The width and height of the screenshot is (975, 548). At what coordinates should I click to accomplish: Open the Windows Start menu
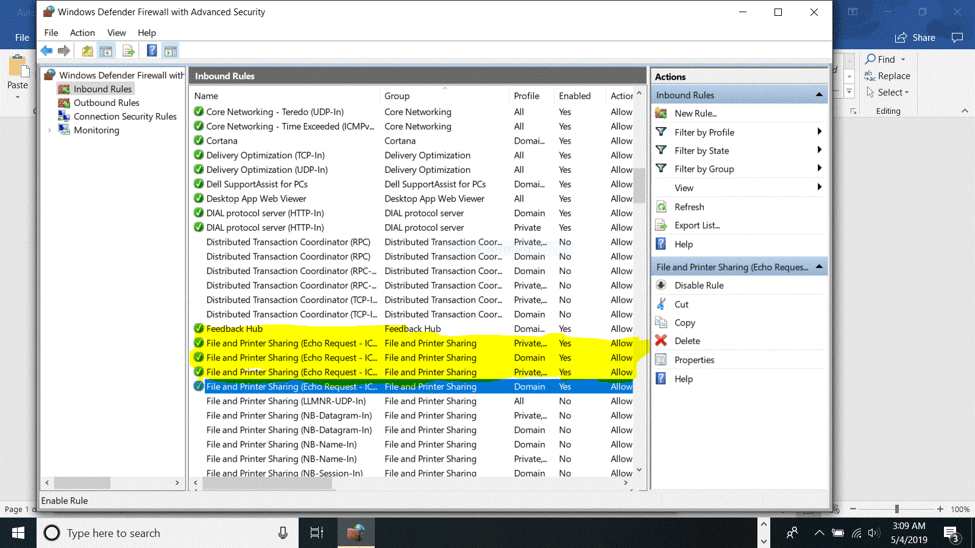[18, 533]
